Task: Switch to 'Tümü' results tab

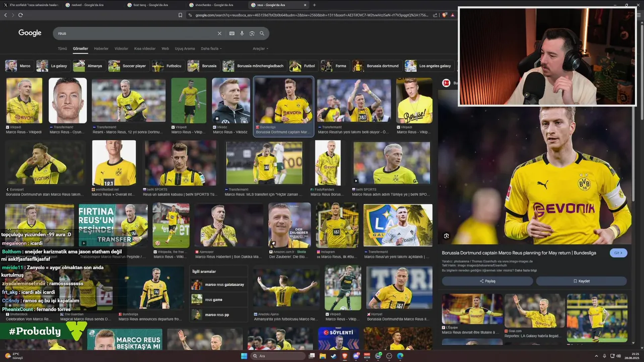Action: tap(62, 49)
